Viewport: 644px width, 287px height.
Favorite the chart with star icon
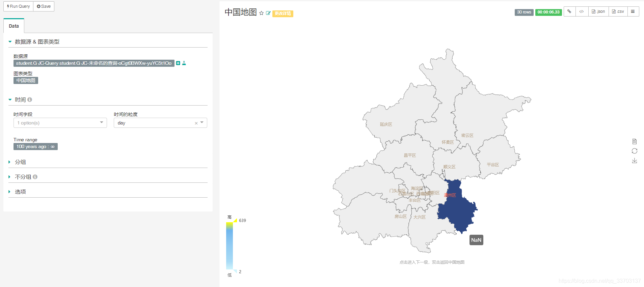pos(261,13)
